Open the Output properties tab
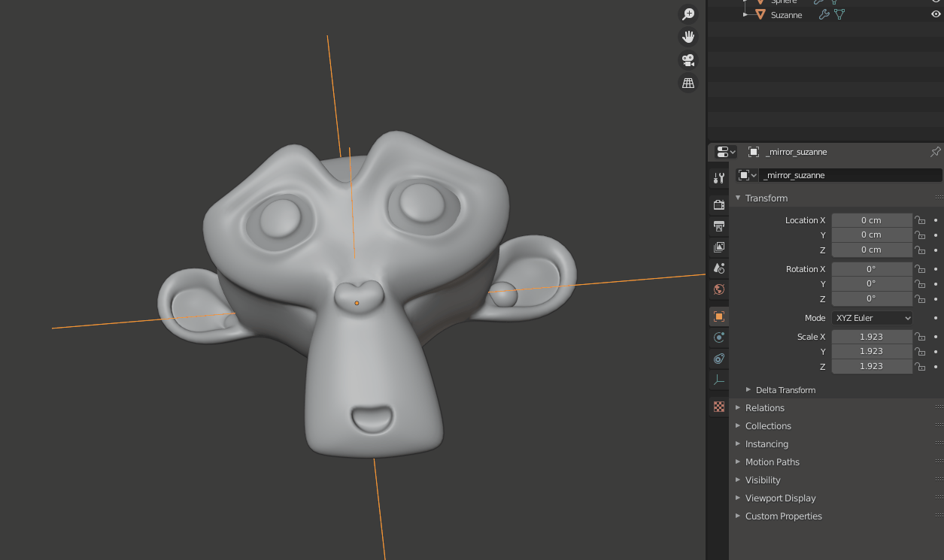 [x=718, y=226]
